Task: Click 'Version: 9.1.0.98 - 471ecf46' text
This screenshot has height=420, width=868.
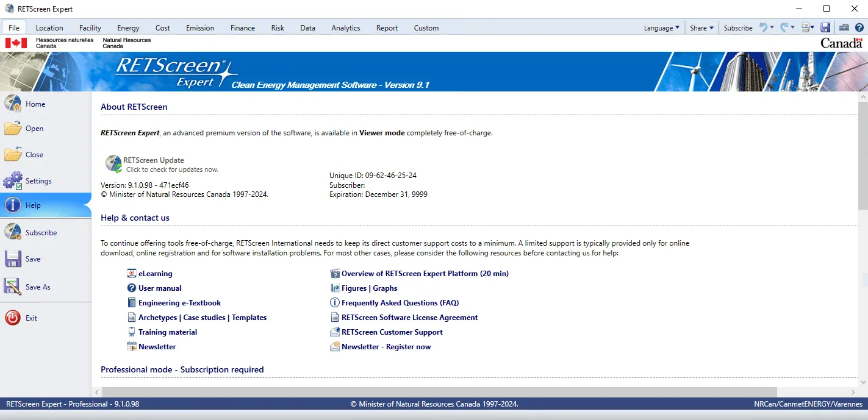Action: (x=145, y=185)
